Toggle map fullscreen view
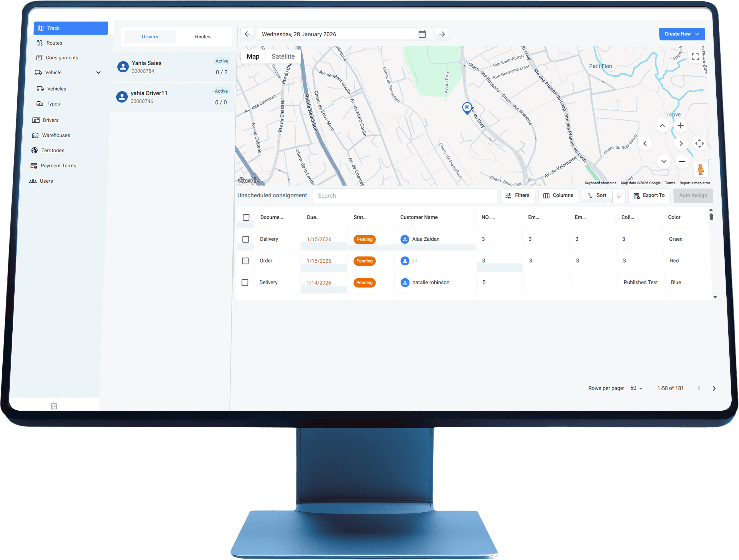The height and width of the screenshot is (560, 739). (695, 57)
